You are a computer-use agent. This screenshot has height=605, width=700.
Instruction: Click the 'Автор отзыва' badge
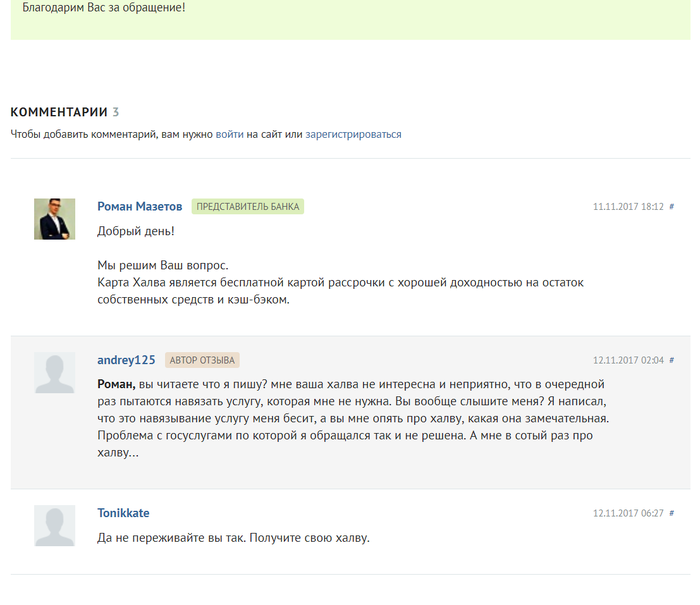click(x=202, y=360)
